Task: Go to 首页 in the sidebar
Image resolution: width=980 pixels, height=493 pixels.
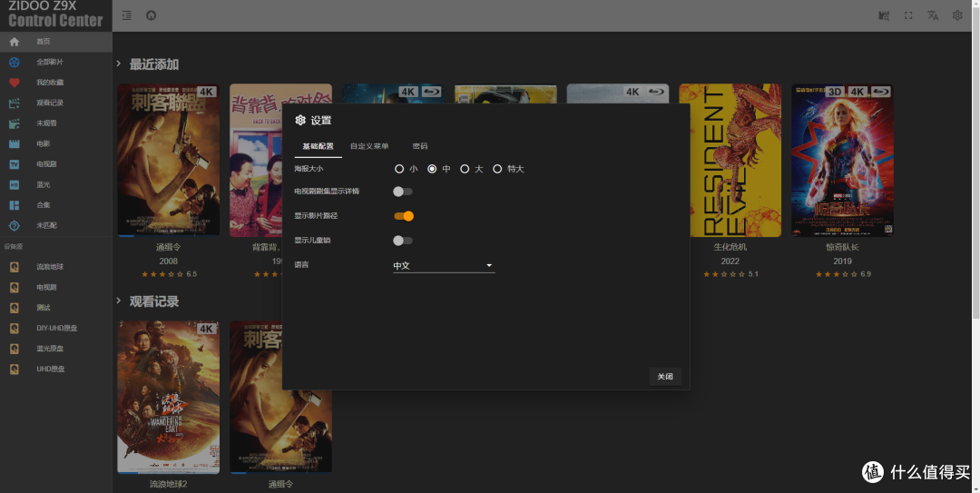Action: point(56,41)
